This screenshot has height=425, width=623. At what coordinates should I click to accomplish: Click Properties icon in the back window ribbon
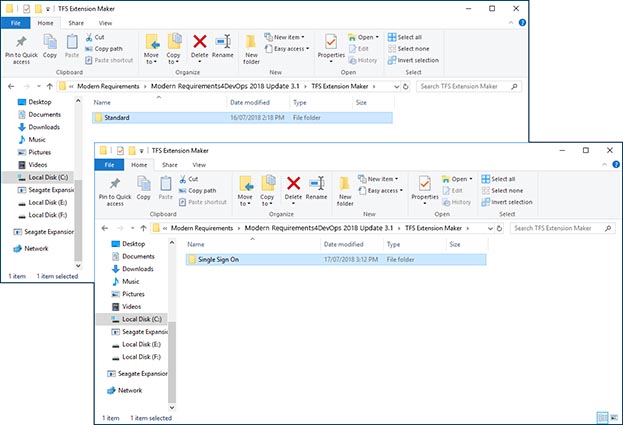point(330,46)
